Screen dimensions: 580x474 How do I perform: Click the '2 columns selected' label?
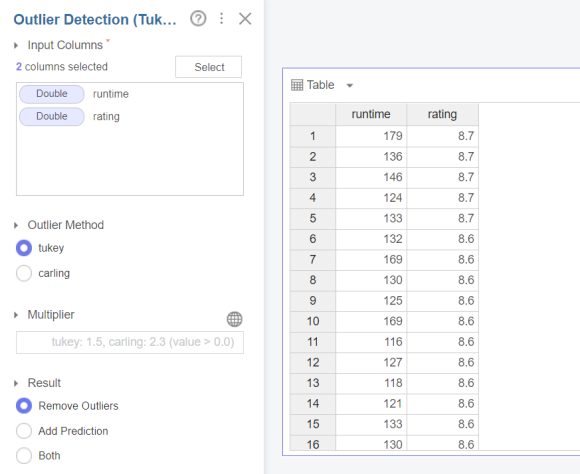tap(62, 67)
